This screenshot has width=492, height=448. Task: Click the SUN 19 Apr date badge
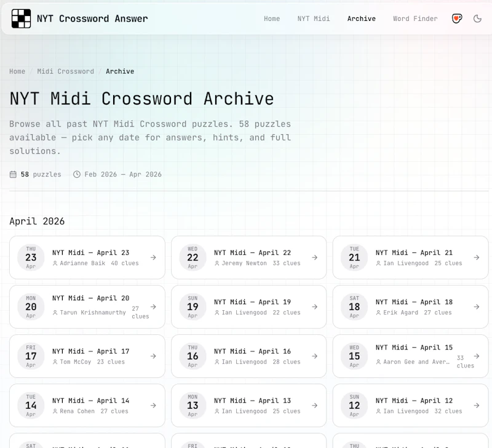192,306
